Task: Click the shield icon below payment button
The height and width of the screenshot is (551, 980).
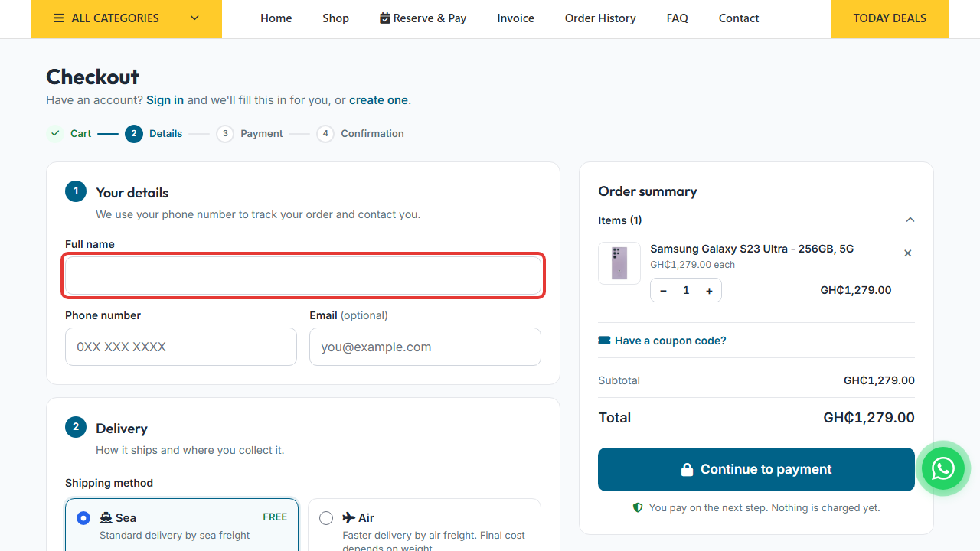Action: coord(638,507)
